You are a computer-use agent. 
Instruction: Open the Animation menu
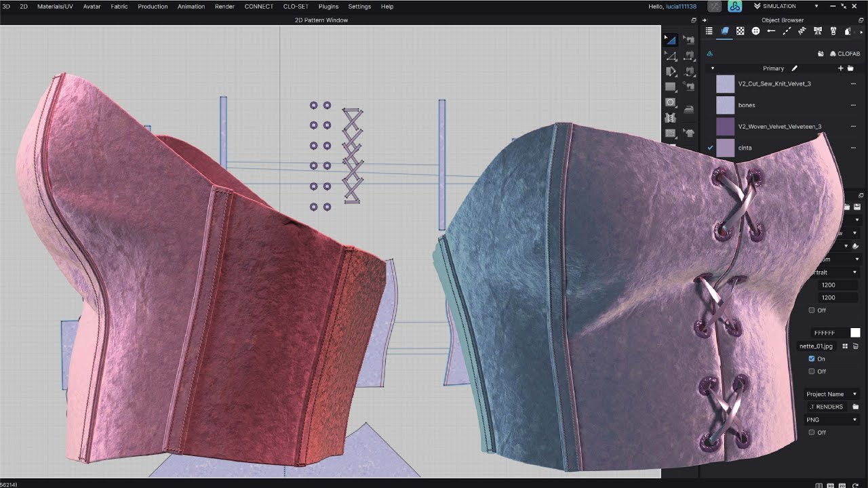(x=191, y=6)
